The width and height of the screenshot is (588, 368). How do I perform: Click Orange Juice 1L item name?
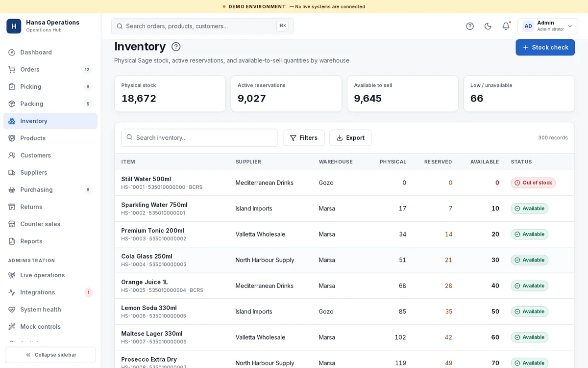[145, 282]
